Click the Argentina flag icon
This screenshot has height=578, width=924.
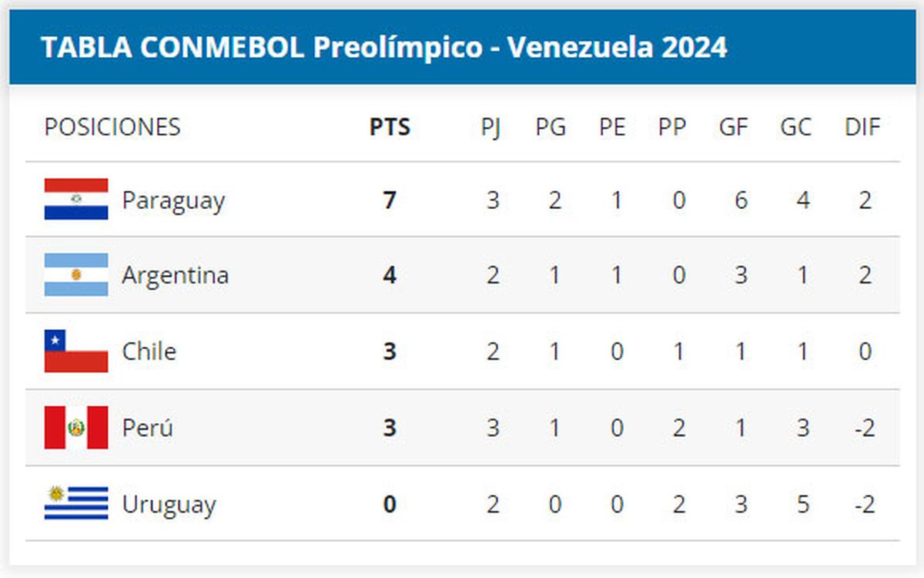[76, 275]
